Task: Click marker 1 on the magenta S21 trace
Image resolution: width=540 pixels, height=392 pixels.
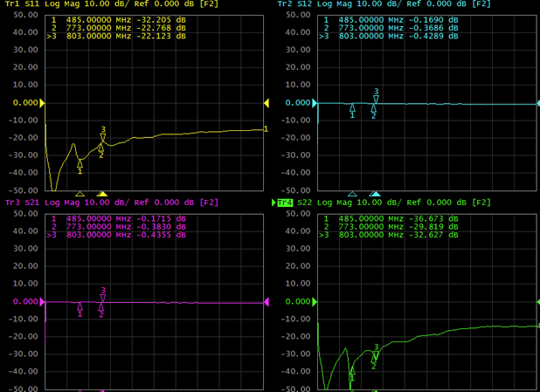Action: [x=80, y=306]
